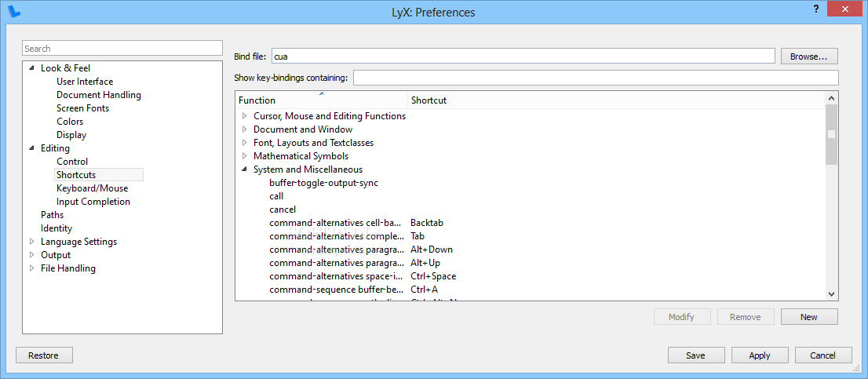Open Document Handling preferences
The image size is (868, 379).
tap(99, 95)
